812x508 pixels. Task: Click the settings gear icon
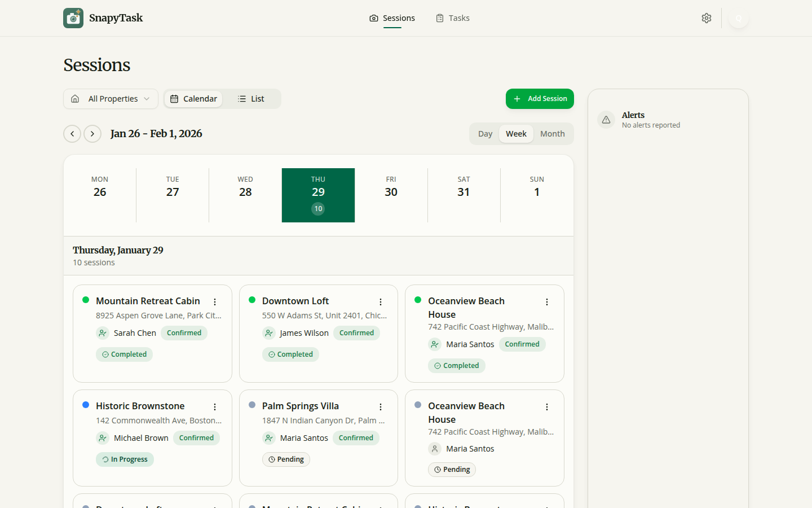[x=707, y=17]
